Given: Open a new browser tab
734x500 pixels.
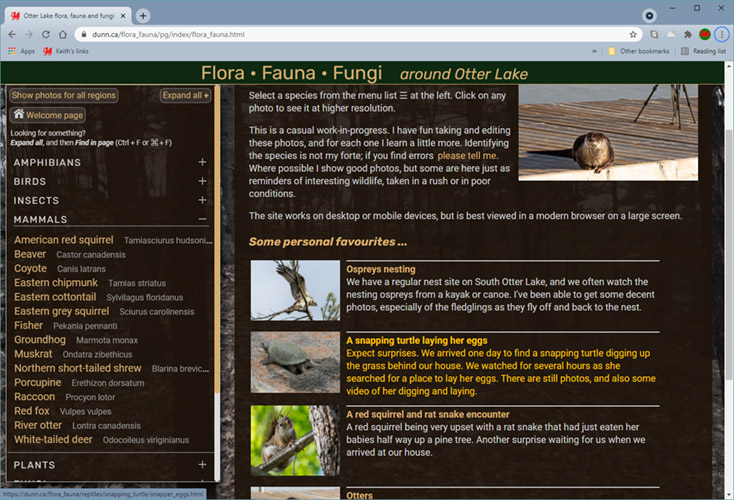Looking at the screenshot, I should click(x=143, y=15).
